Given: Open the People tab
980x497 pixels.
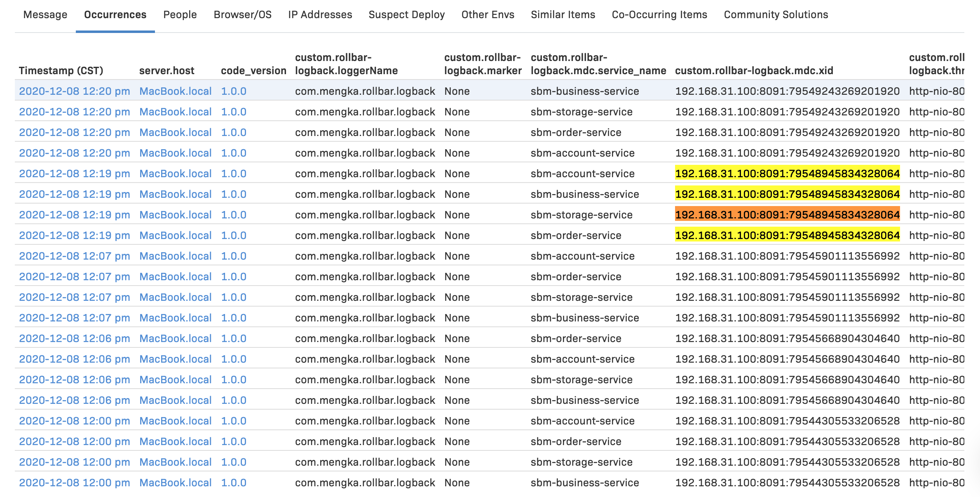Looking at the screenshot, I should point(180,15).
